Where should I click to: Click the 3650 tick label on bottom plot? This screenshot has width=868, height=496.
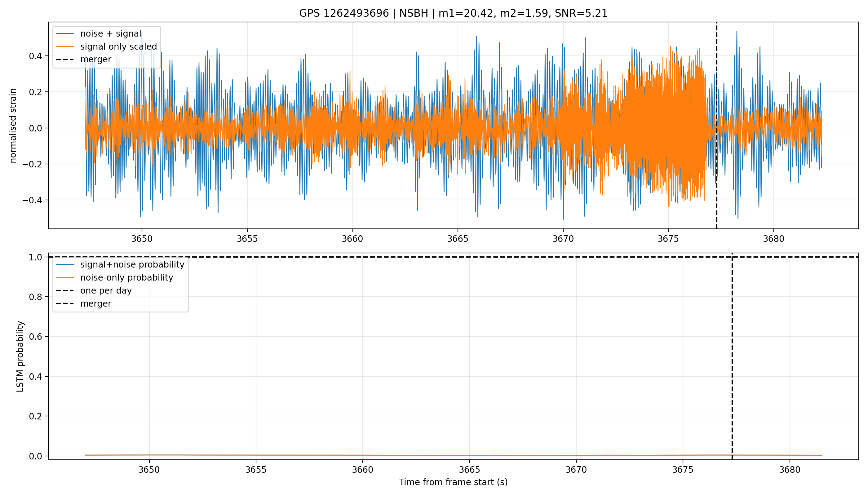(149, 470)
